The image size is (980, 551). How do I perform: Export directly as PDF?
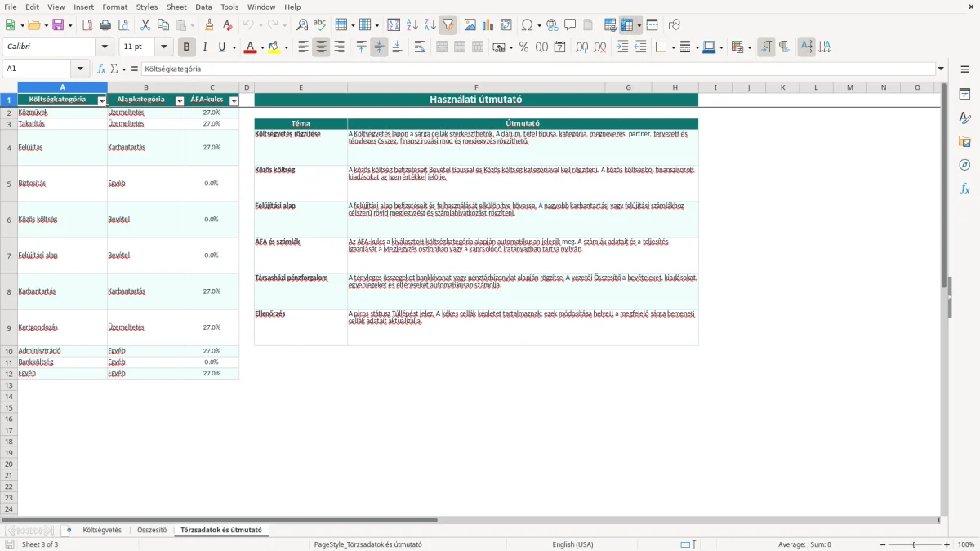[87, 25]
